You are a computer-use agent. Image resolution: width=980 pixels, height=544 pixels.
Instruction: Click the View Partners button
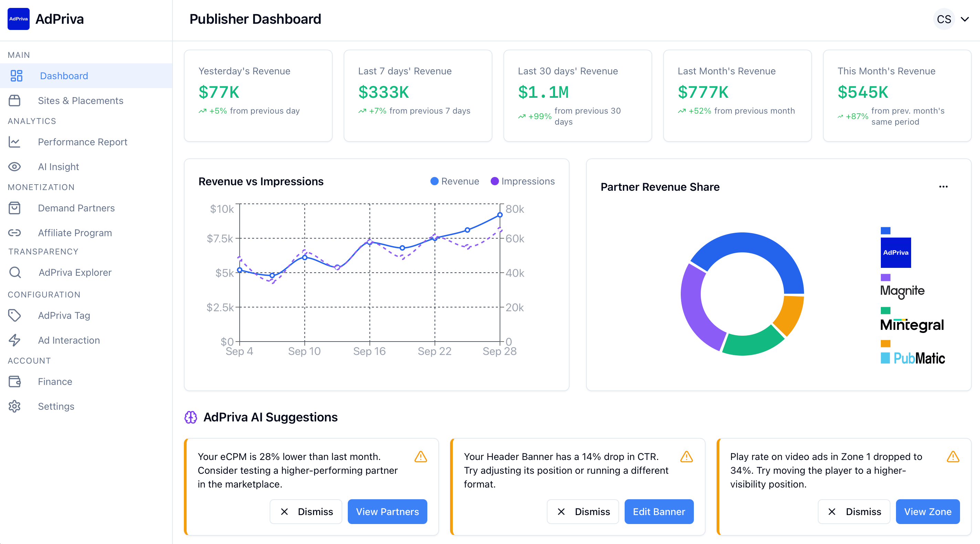(x=387, y=512)
